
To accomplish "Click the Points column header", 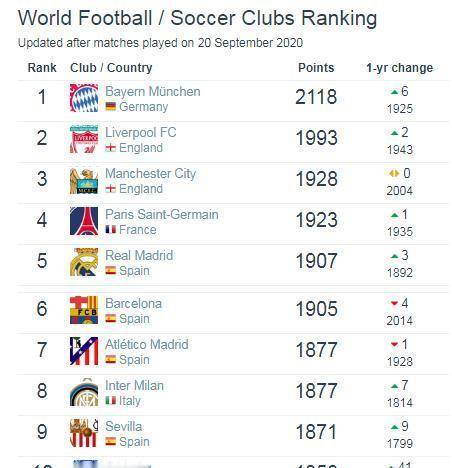I will pyautogui.click(x=316, y=68).
